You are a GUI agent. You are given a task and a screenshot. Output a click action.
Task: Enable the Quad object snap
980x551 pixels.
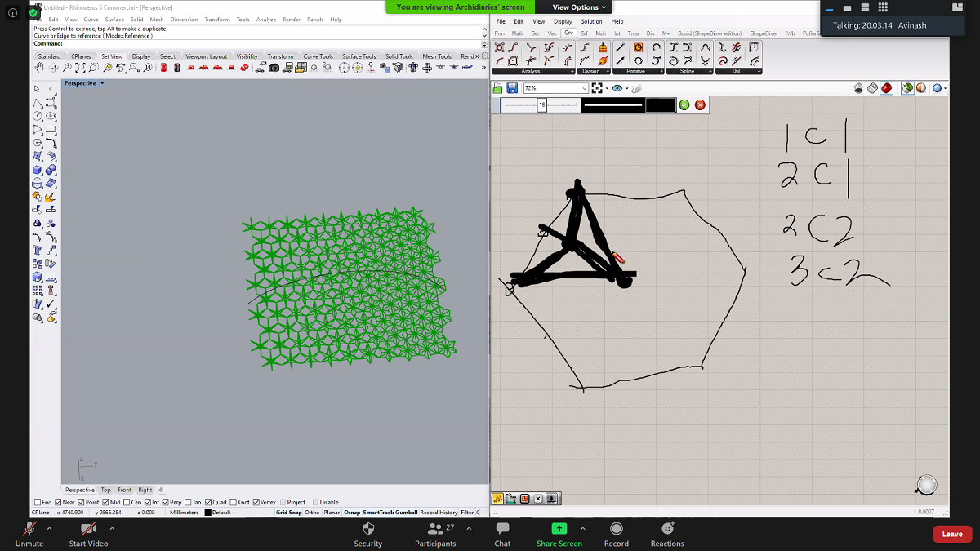(209, 501)
